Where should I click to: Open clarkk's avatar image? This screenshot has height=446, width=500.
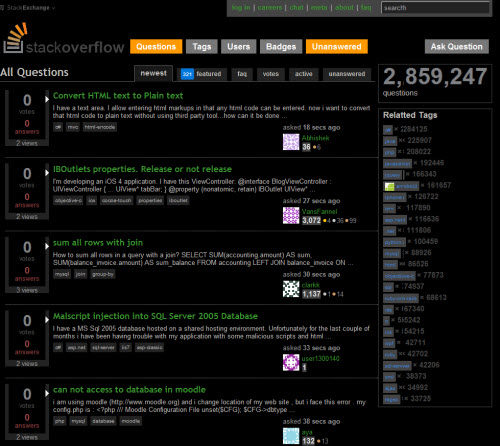291,289
